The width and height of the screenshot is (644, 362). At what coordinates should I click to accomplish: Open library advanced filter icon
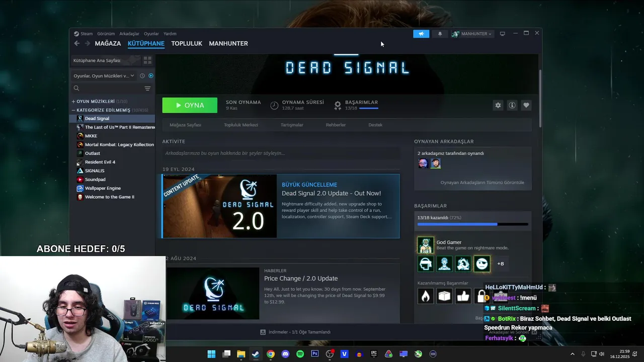click(147, 88)
